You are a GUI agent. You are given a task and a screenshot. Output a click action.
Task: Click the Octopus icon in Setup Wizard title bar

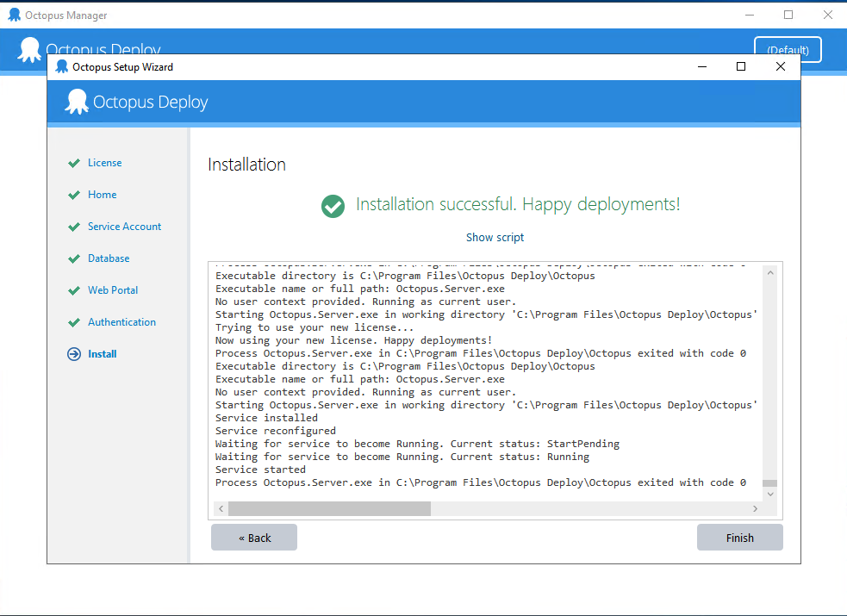coord(62,66)
